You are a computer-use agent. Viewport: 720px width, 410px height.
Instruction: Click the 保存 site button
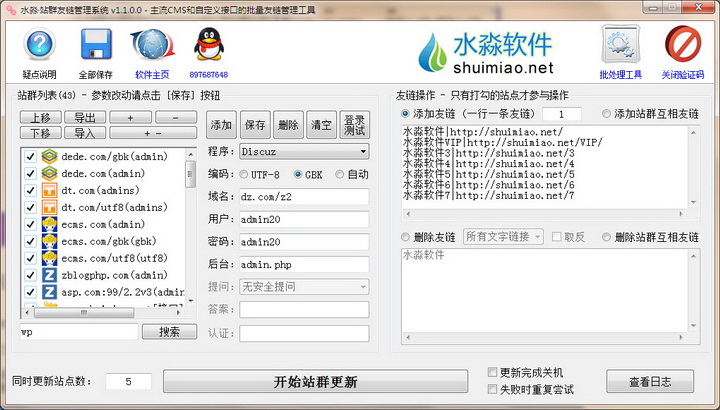pyautogui.click(x=255, y=125)
